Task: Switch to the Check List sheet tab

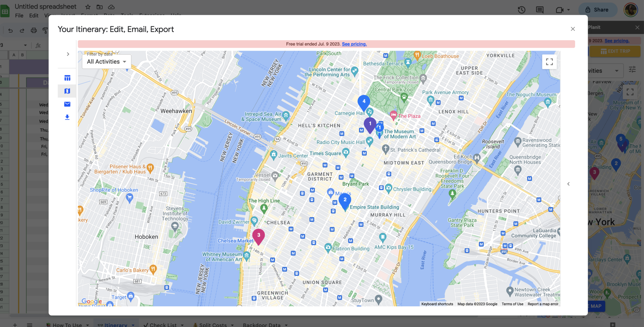Action: (163, 325)
